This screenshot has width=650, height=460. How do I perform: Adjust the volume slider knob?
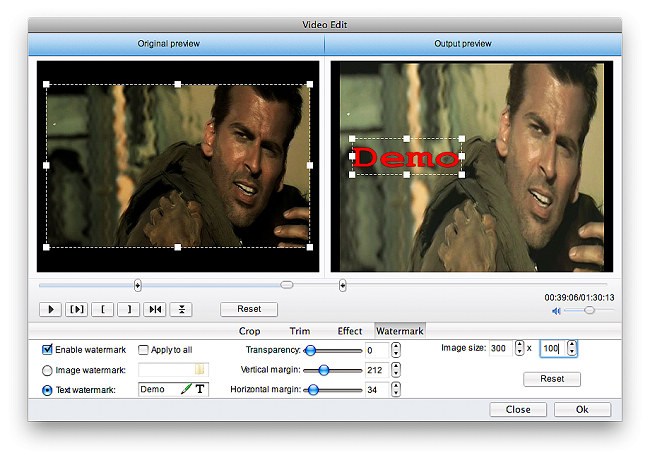pyautogui.click(x=589, y=310)
